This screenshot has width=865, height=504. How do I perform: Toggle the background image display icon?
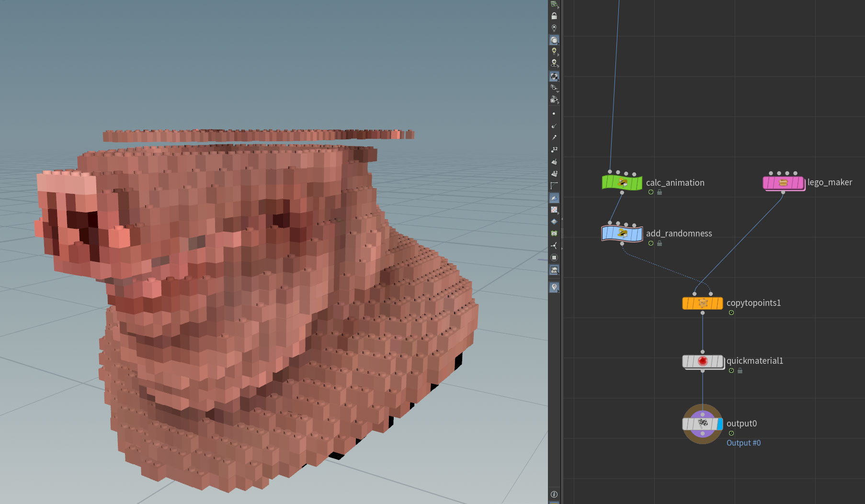click(554, 270)
